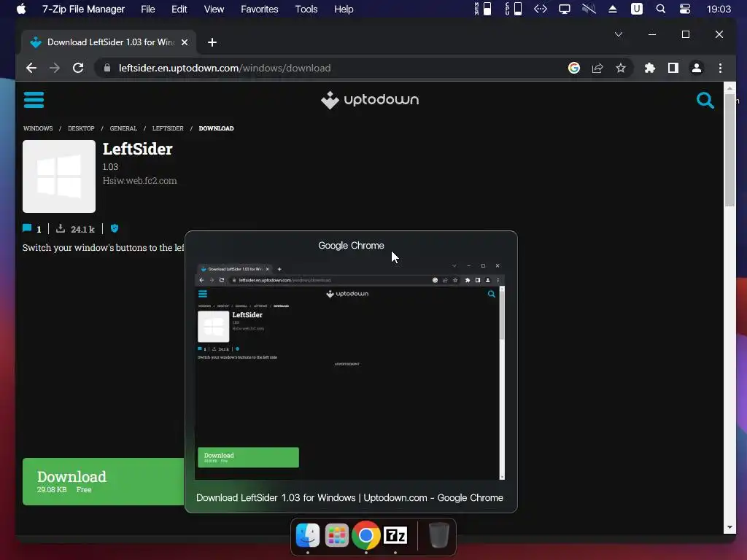This screenshot has width=747, height=560.
Task: Click the bidirectional arrows menu bar icon
Action: tap(541, 9)
